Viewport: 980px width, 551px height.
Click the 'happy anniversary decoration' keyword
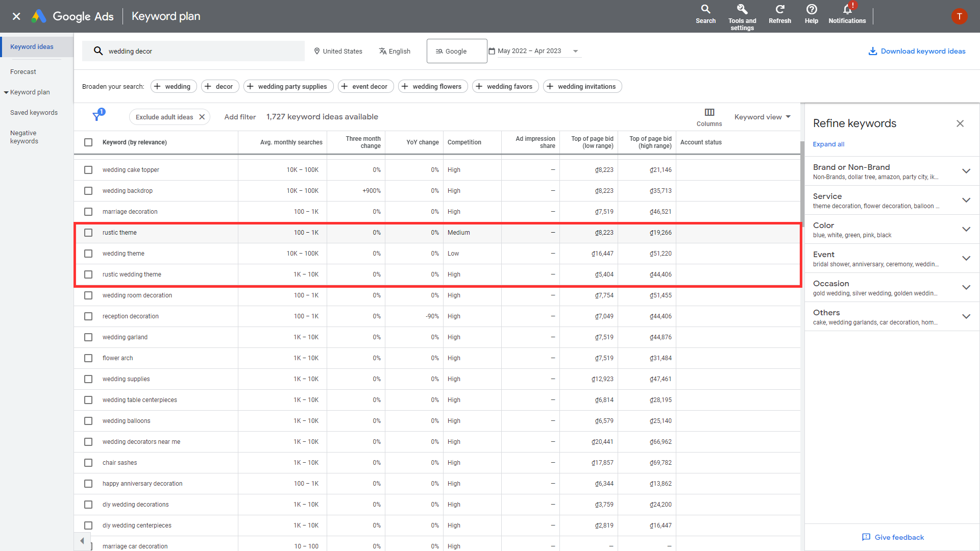[x=142, y=484]
